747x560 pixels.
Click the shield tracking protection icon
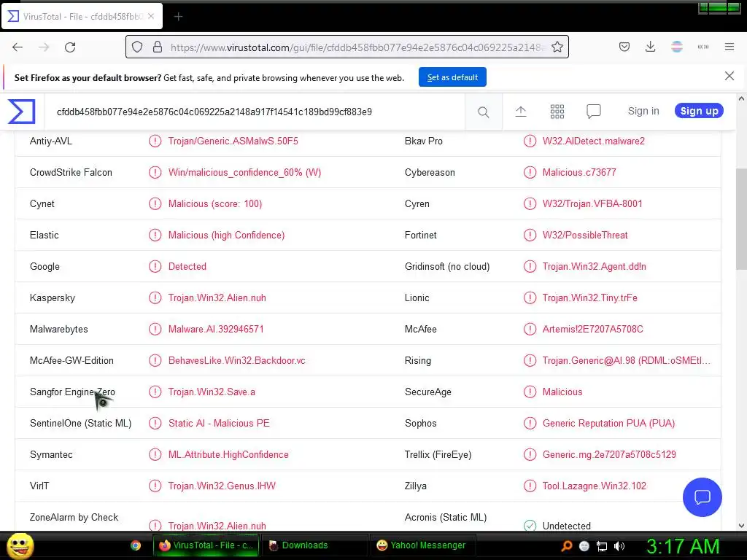[x=137, y=47]
